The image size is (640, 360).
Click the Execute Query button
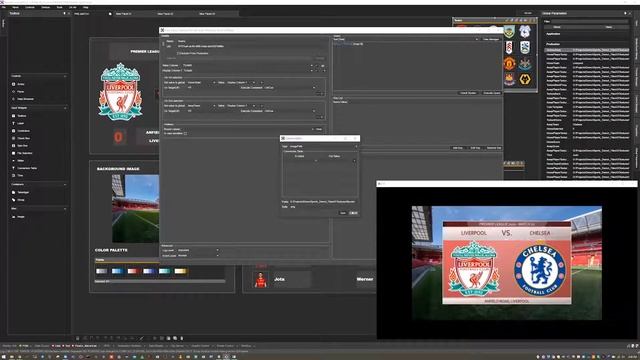point(491,93)
